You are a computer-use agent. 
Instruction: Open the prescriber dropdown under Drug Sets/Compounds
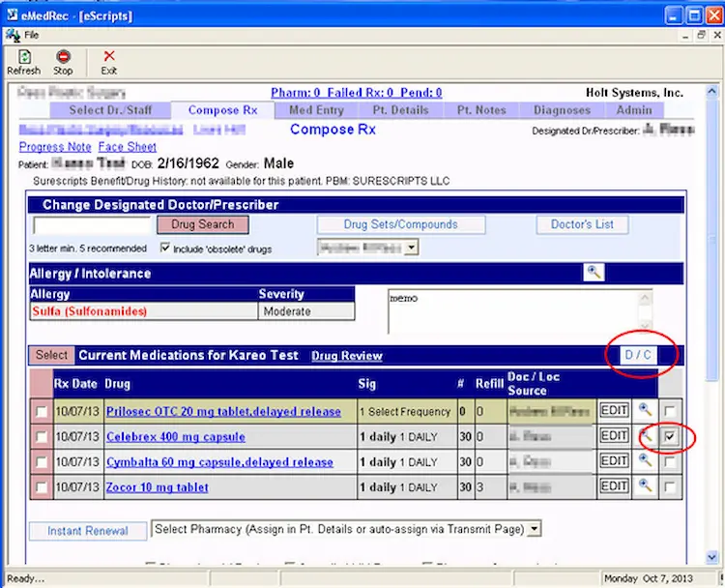(x=411, y=249)
